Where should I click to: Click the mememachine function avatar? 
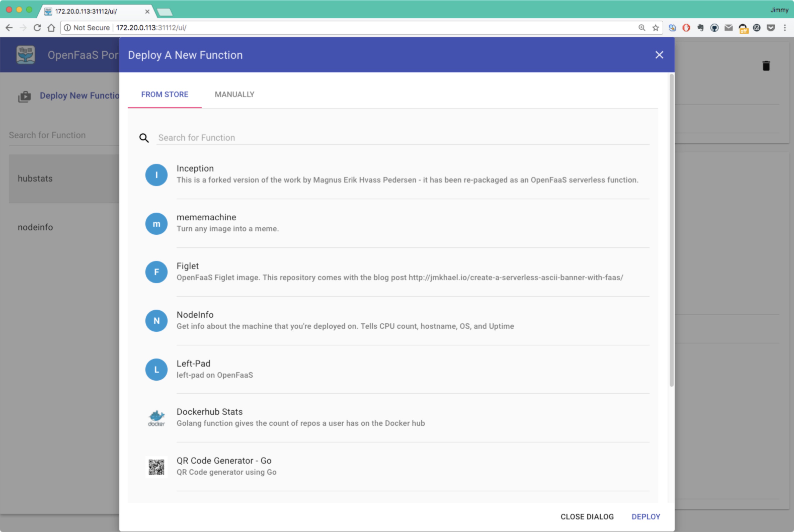156,224
